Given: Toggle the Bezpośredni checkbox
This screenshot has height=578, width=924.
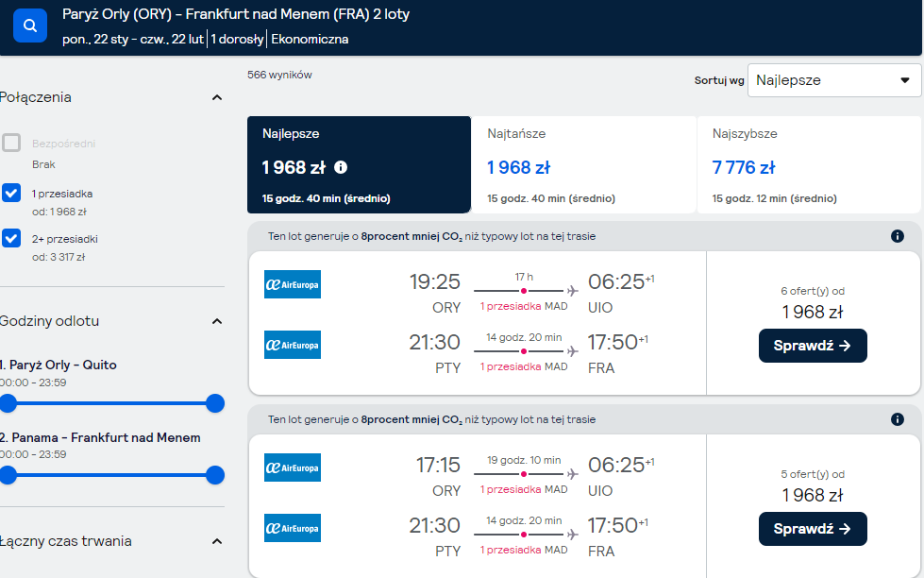Looking at the screenshot, I should [x=11, y=143].
